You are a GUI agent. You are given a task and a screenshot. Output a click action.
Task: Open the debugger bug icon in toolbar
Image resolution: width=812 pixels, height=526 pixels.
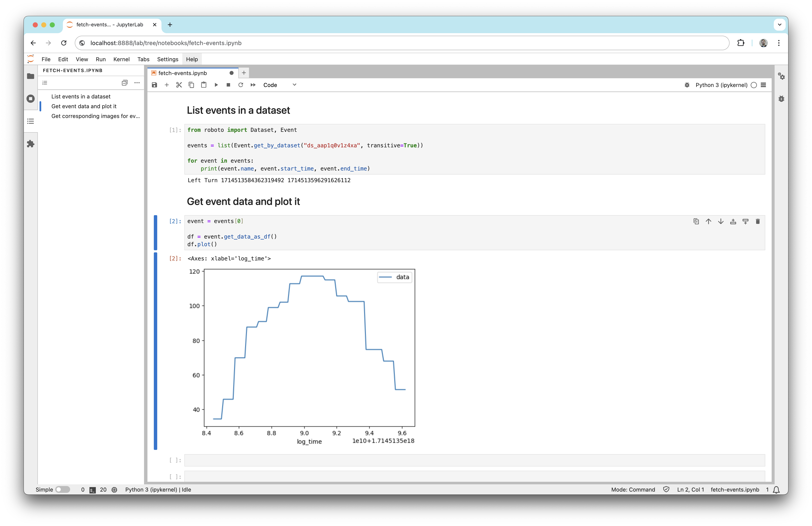coord(687,85)
